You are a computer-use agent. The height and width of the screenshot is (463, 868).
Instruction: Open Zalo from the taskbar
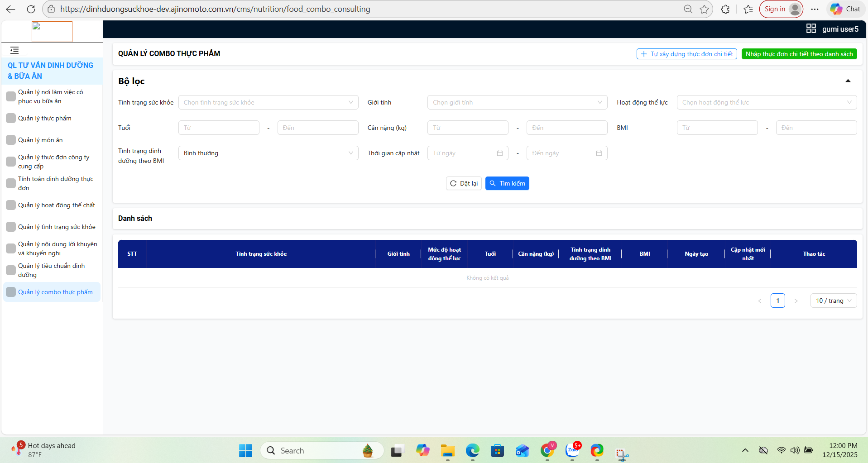pyautogui.click(x=572, y=450)
